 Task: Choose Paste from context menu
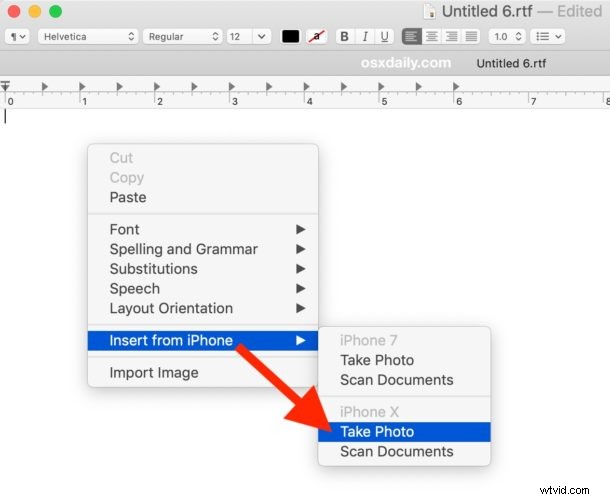click(x=203, y=197)
